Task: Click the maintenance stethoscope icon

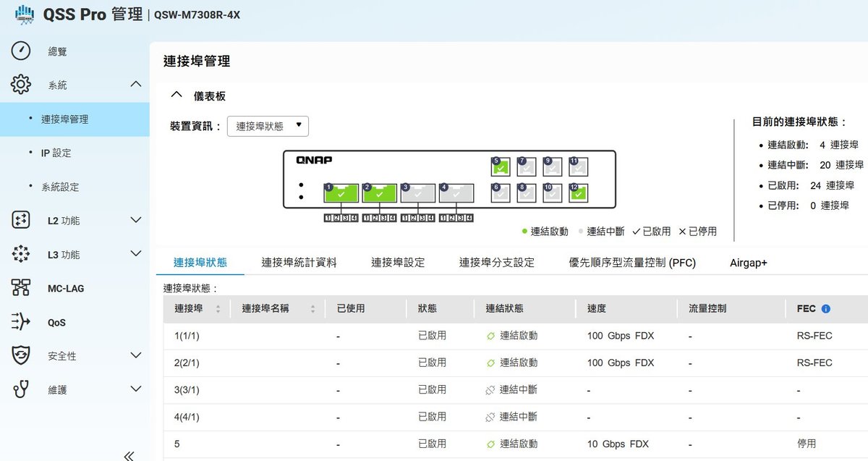Action: coord(21,389)
